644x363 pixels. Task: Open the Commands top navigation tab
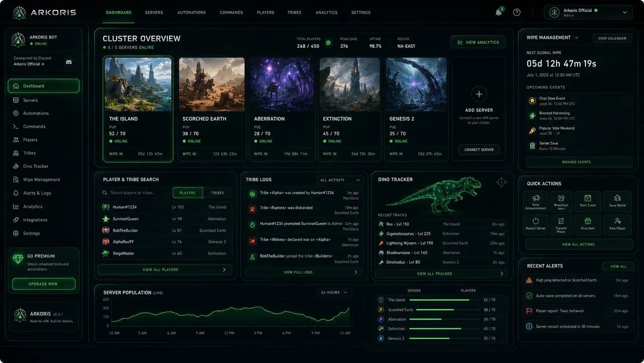point(231,13)
